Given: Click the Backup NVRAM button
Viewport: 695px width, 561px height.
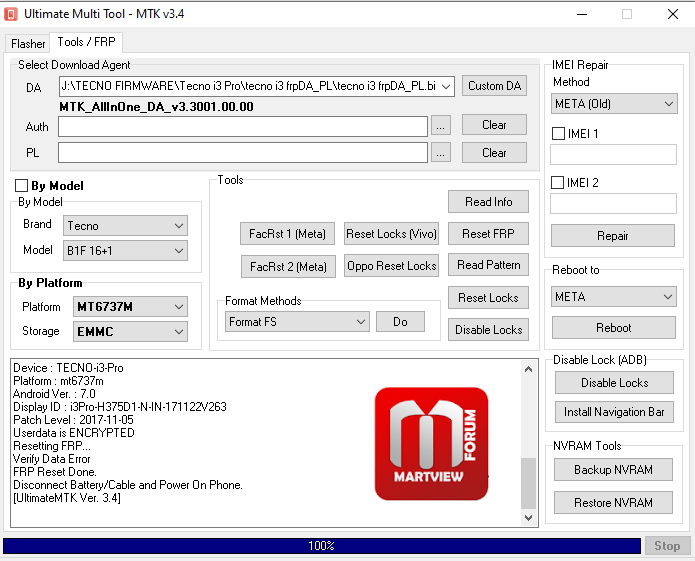Looking at the screenshot, I should point(613,470).
